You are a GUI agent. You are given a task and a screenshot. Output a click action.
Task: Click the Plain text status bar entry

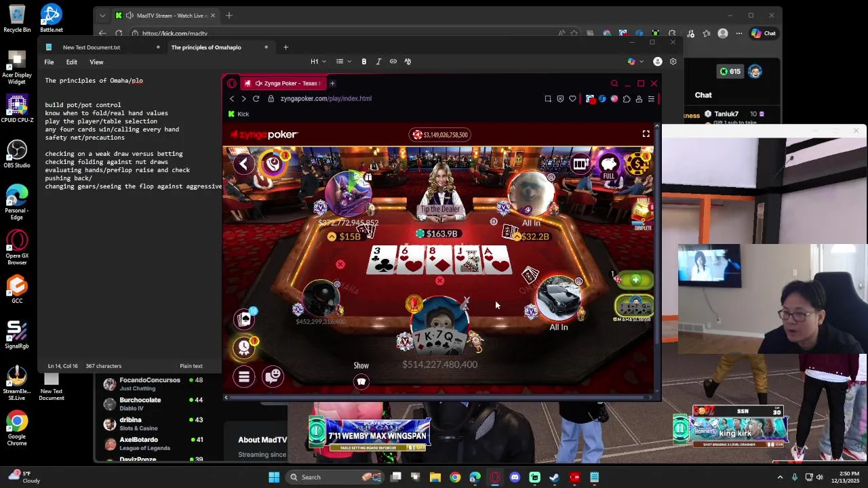coord(191,366)
